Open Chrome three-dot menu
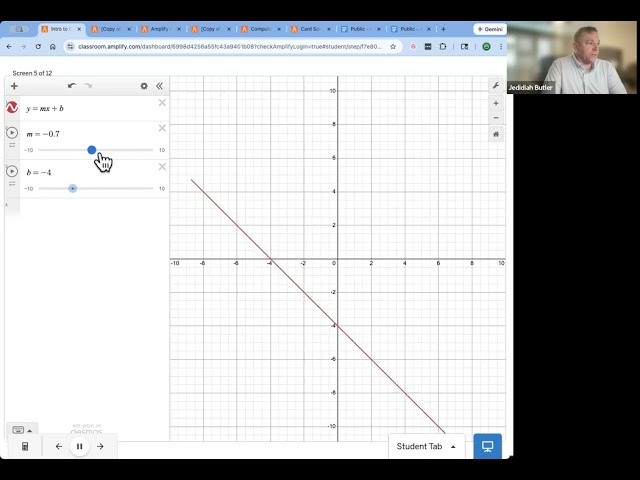The height and width of the screenshot is (480, 640). click(x=501, y=47)
